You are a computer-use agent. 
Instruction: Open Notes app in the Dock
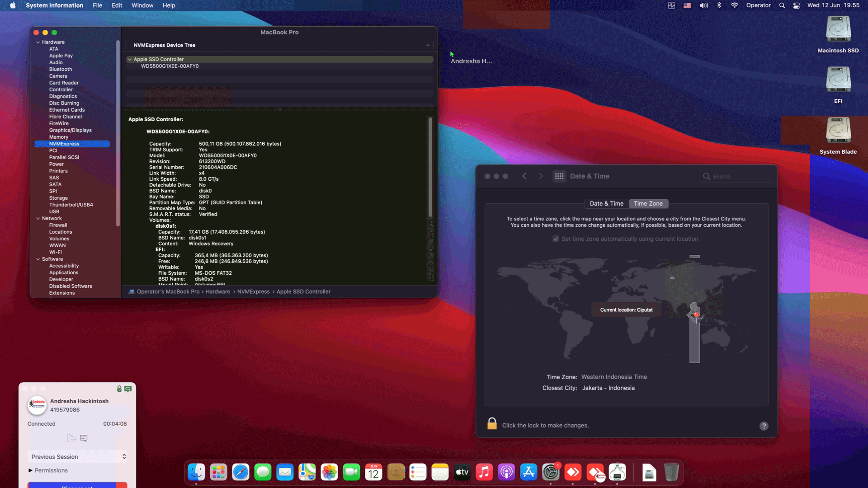pos(440,473)
